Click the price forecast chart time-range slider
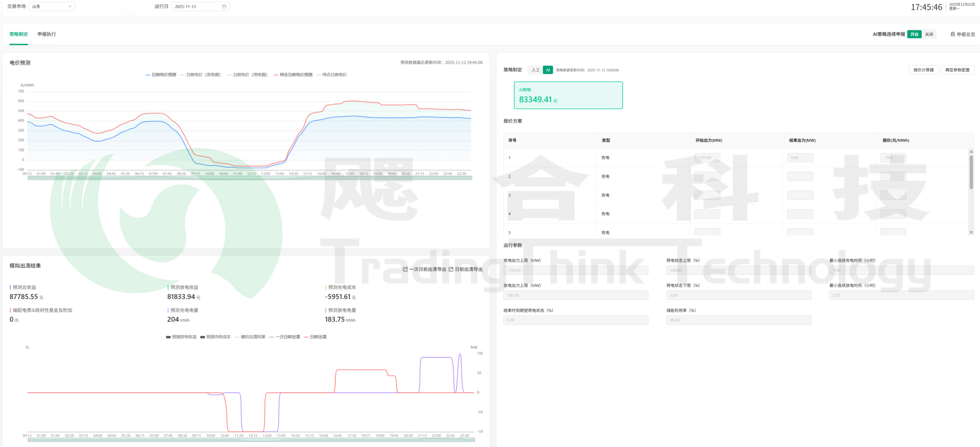 [x=250, y=178]
